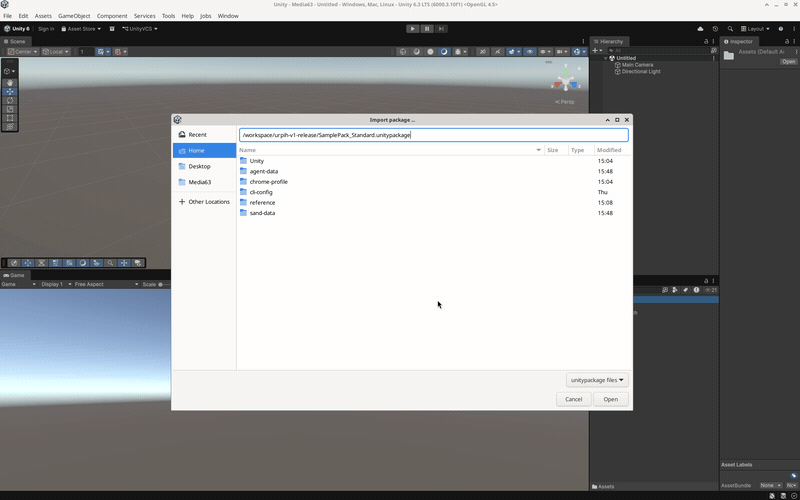Select the Move tool in Scene
This screenshot has width=800, height=500.
click(x=10, y=92)
